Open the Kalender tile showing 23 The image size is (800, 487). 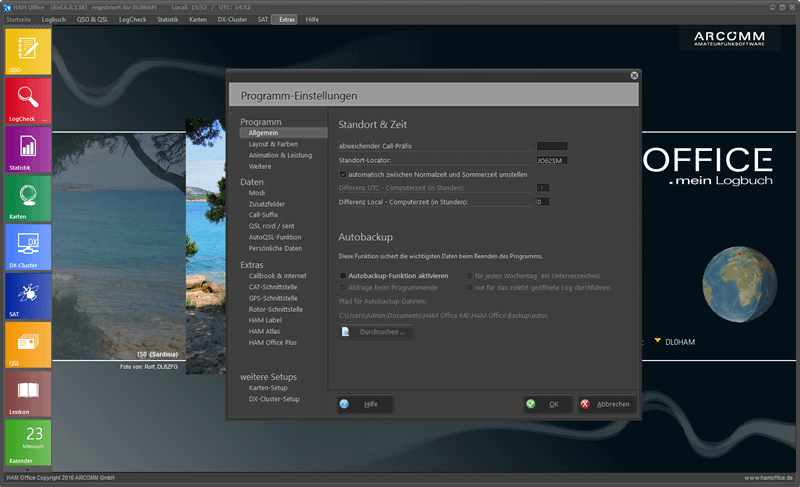(28, 443)
